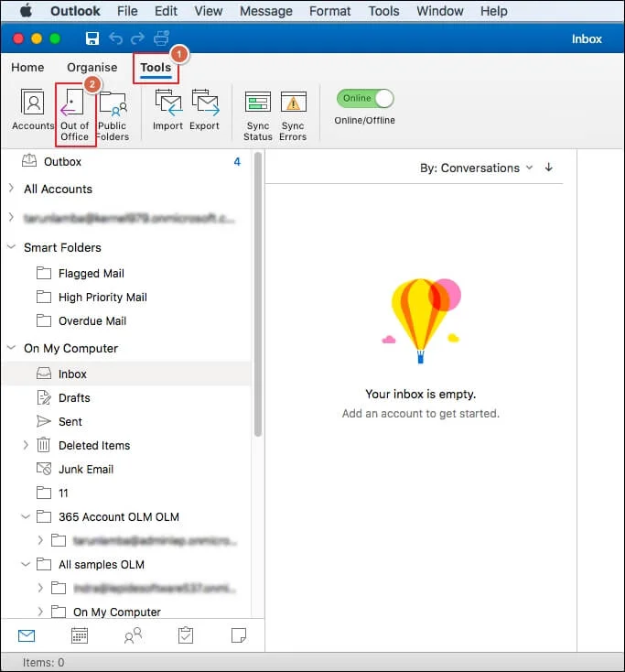
Task: Switch to People view icon
Action: 133,635
